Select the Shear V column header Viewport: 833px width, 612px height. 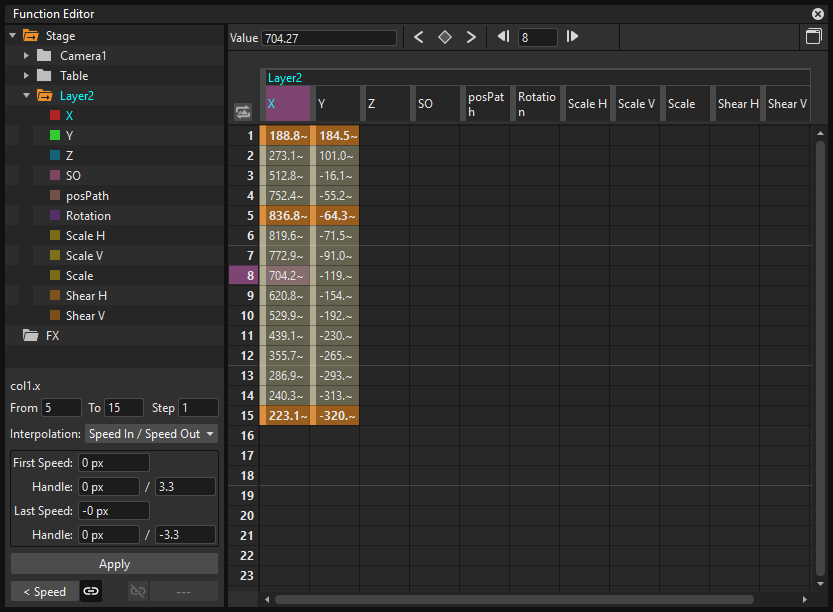(787, 104)
